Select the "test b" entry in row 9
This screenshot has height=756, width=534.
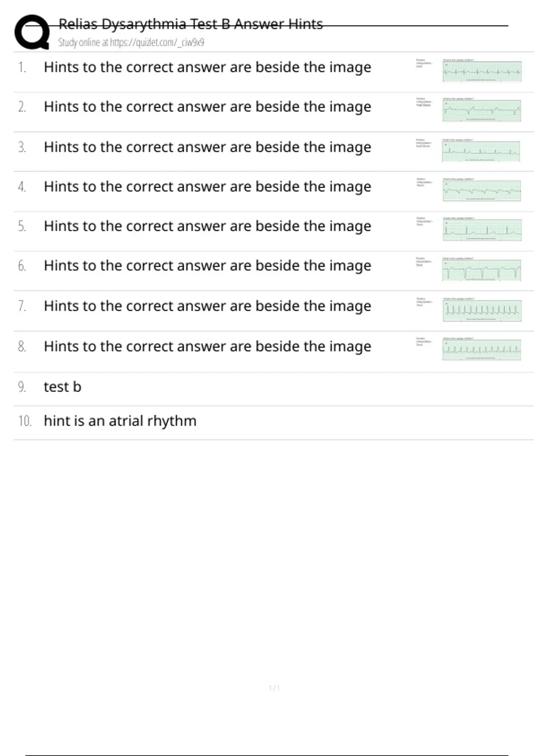[62, 387]
